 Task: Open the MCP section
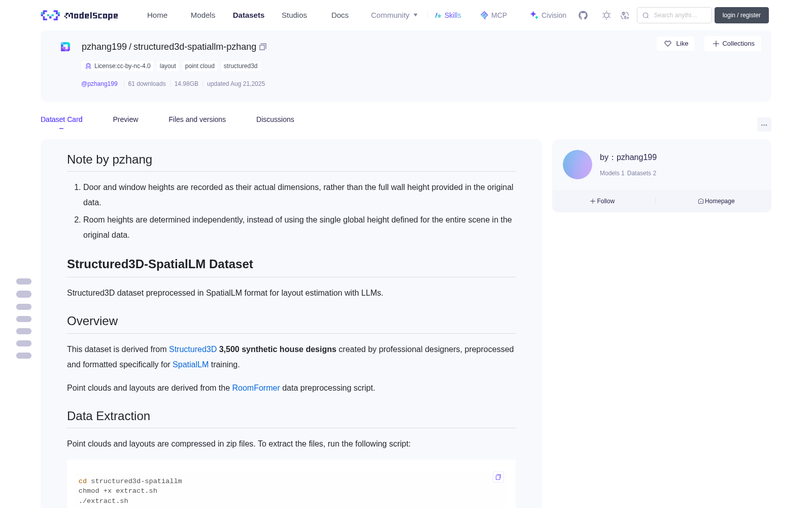click(x=494, y=15)
